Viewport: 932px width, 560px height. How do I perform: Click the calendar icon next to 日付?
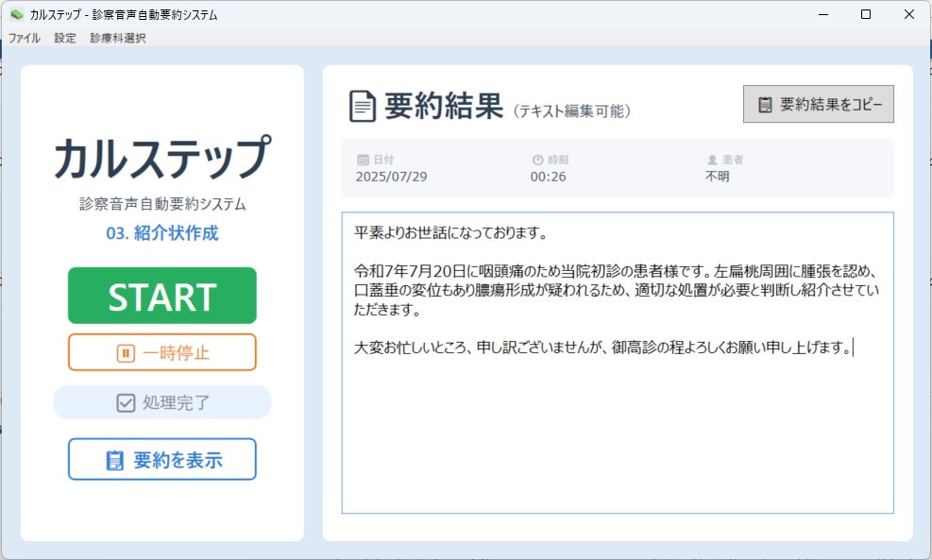point(363,160)
